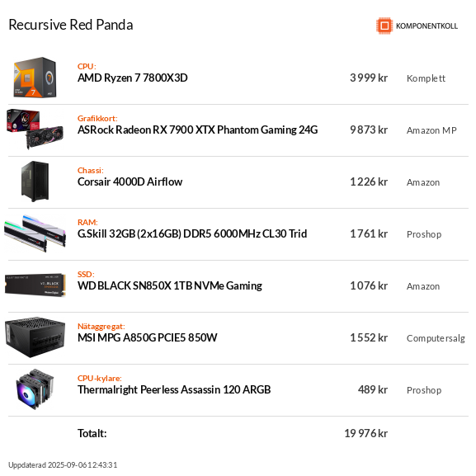Select the Thermalright cooler image

35,389
